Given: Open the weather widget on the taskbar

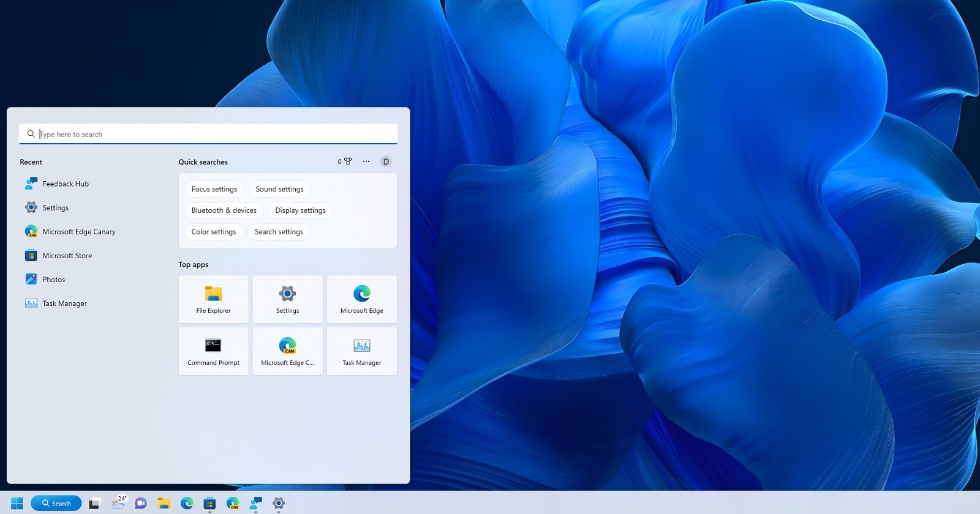Looking at the screenshot, I should 119,503.
